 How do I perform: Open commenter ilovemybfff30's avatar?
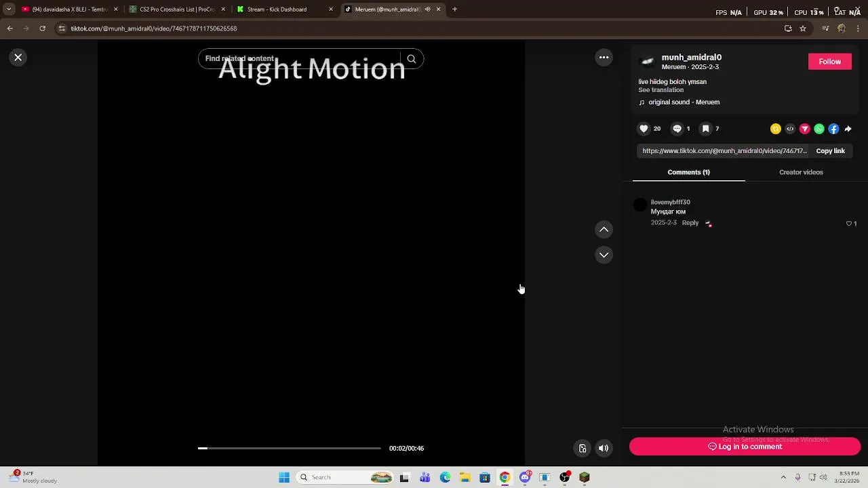(639, 205)
